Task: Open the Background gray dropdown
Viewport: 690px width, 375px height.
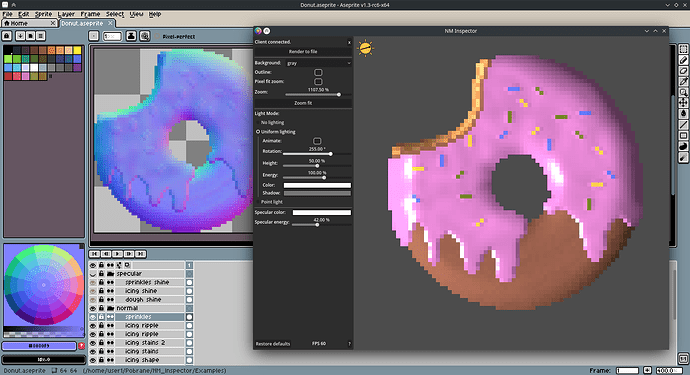Action: 319,63
